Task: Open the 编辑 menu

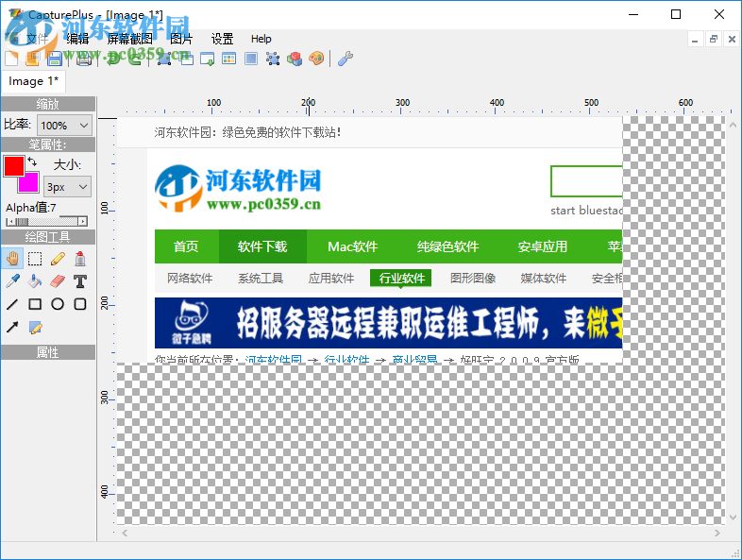Action: [x=77, y=39]
